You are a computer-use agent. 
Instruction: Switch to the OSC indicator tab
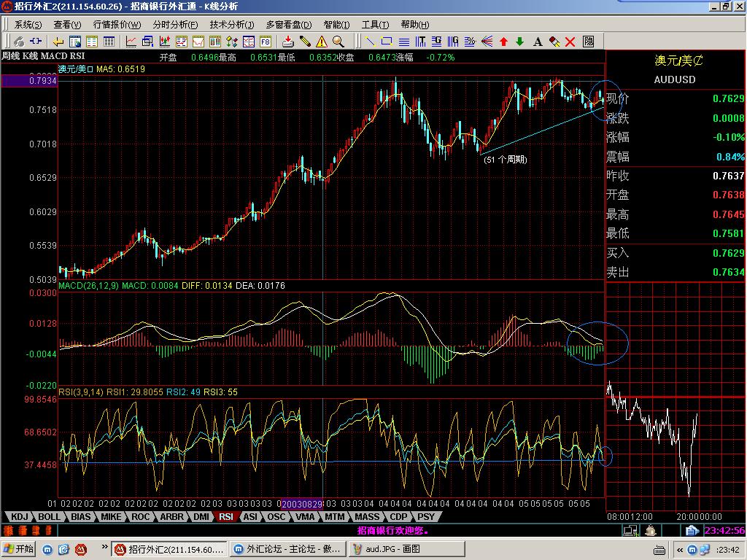[x=276, y=517]
